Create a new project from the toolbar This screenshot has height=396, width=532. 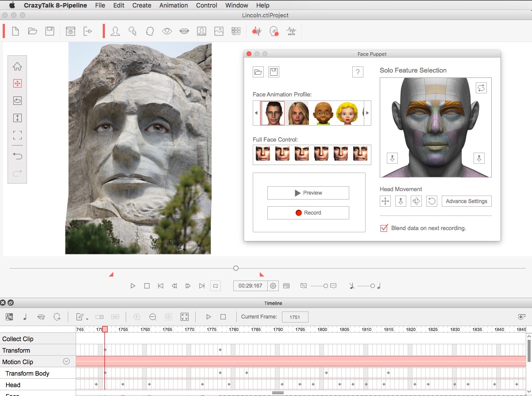[x=15, y=31]
